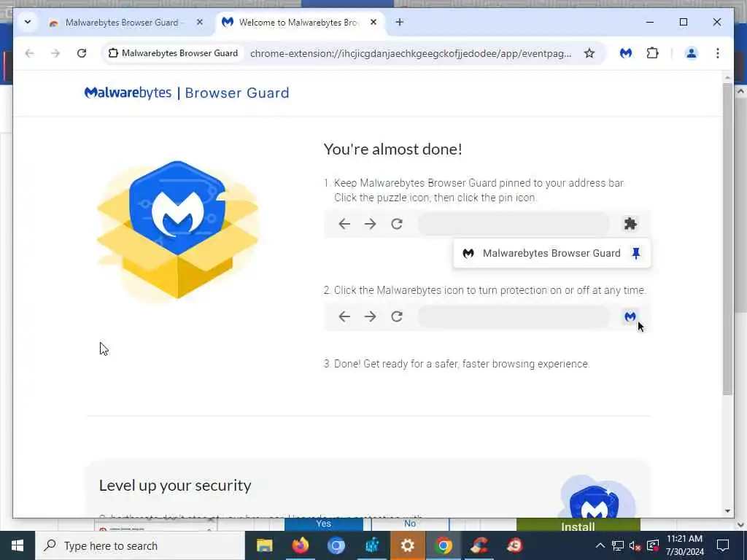Click the Malwarebytes icon in step 2 illustration
Image resolution: width=747 pixels, height=560 pixels.
coord(630,316)
